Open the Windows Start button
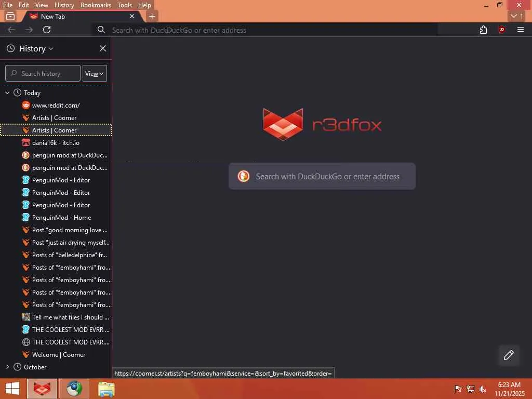 tap(12, 389)
